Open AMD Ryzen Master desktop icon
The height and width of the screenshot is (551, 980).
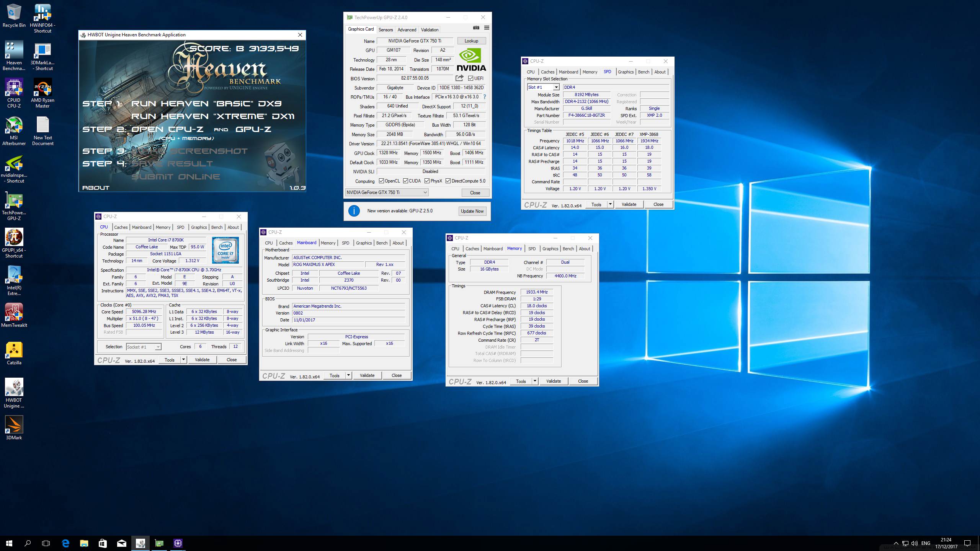[42, 93]
